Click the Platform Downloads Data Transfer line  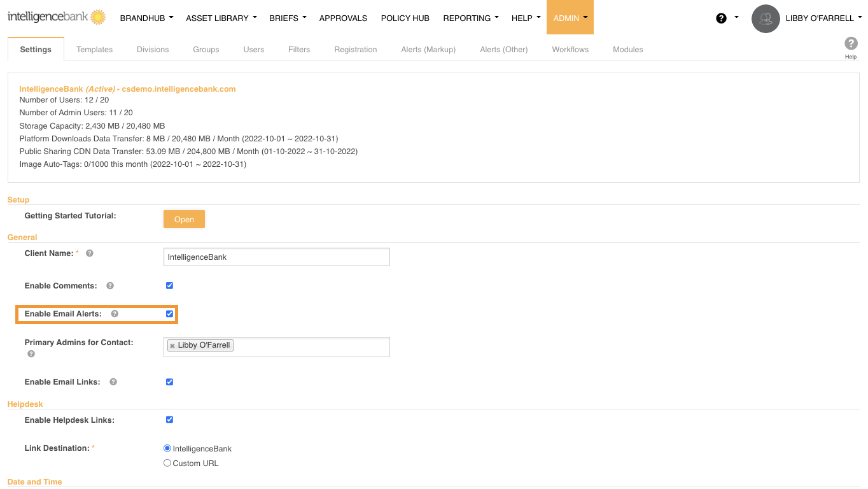pos(179,139)
